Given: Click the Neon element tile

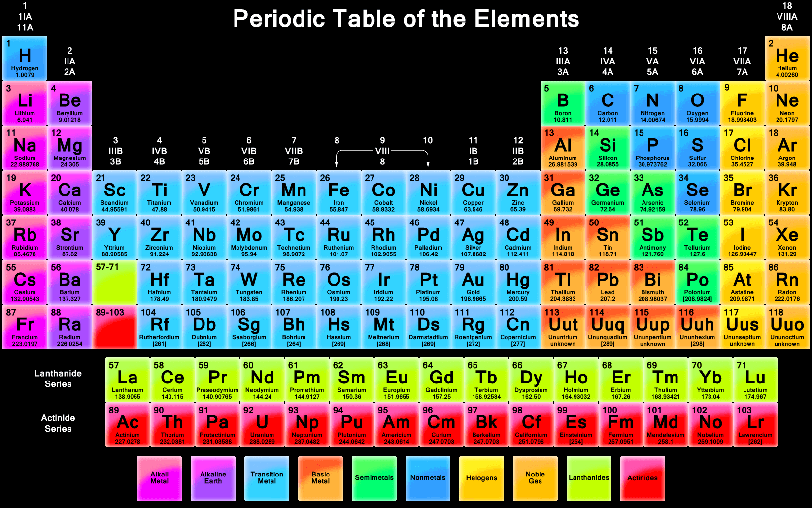Looking at the screenshot, I should point(787,103).
